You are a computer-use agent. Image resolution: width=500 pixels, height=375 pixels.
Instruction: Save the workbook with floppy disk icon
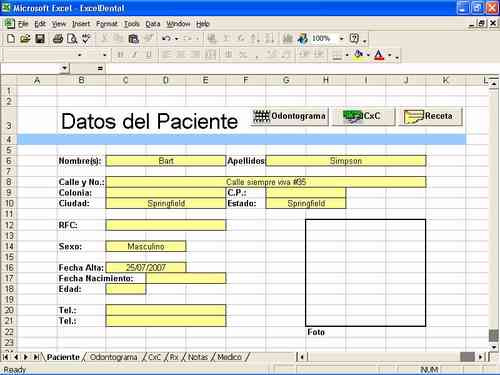(40, 39)
